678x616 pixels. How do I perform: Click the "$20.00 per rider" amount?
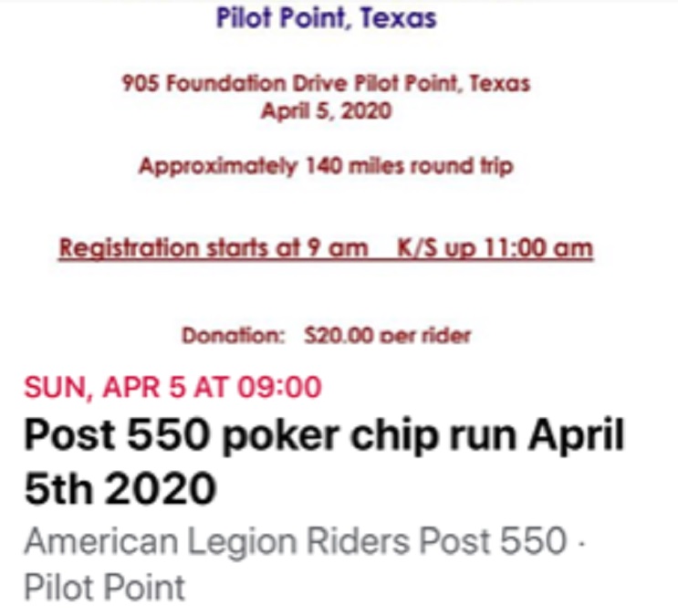coord(387,335)
